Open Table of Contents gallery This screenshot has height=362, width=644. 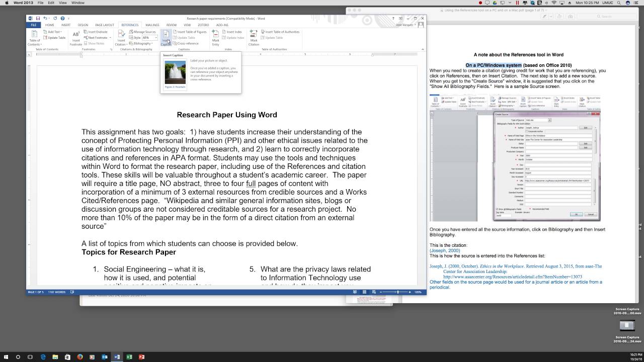(x=34, y=38)
